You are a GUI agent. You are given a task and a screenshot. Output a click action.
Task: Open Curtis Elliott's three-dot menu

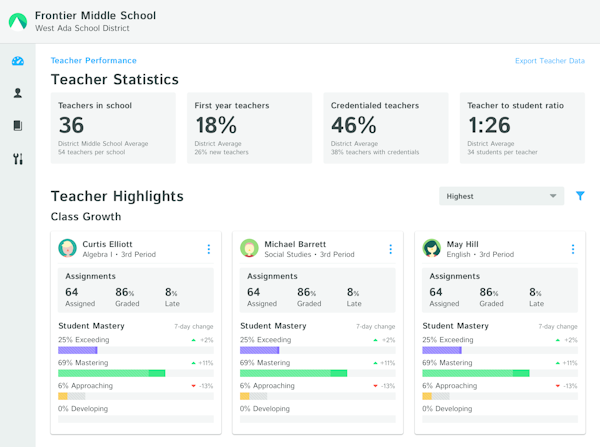pos(208,249)
